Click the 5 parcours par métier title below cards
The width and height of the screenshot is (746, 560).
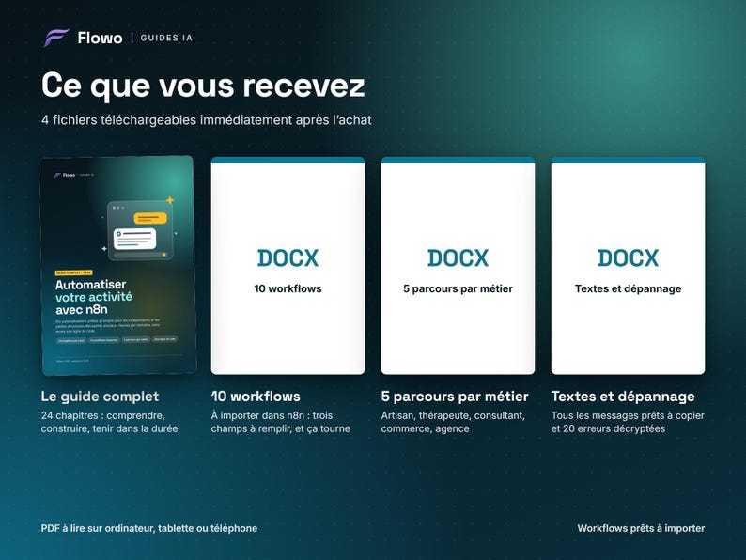[x=455, y=397]
